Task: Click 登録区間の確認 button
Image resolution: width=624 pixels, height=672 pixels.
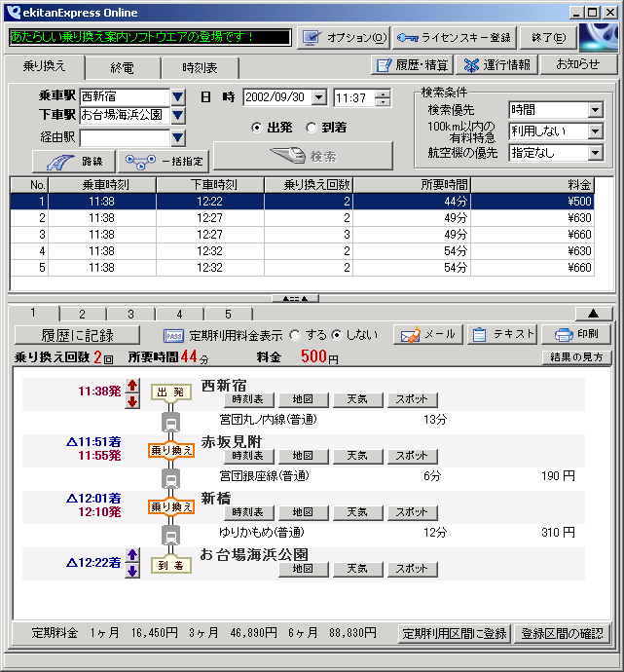Action: tap(562, 633)
